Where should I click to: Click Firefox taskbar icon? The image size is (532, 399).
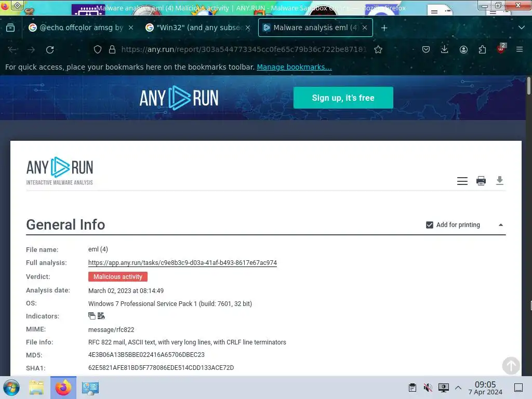(x=63, y=388)
